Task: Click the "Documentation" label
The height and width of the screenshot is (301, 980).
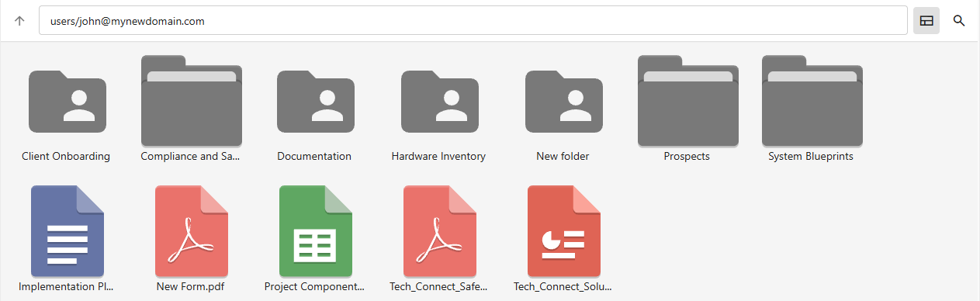Action: (x=314, y=156)
